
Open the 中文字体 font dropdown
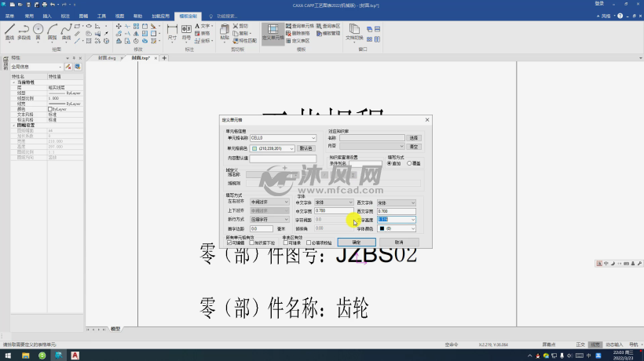pyautogui.click(x=350, y=202)
